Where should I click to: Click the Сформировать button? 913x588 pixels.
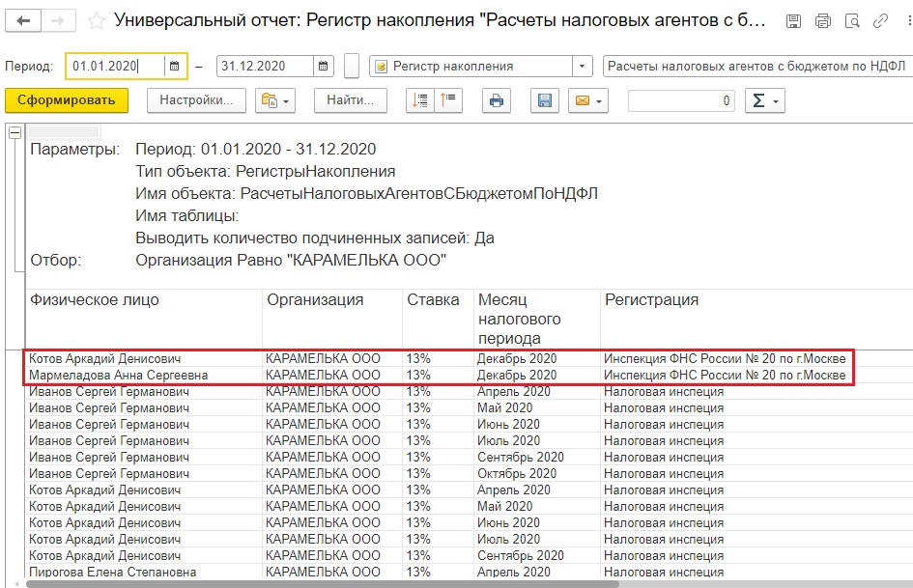67,100
